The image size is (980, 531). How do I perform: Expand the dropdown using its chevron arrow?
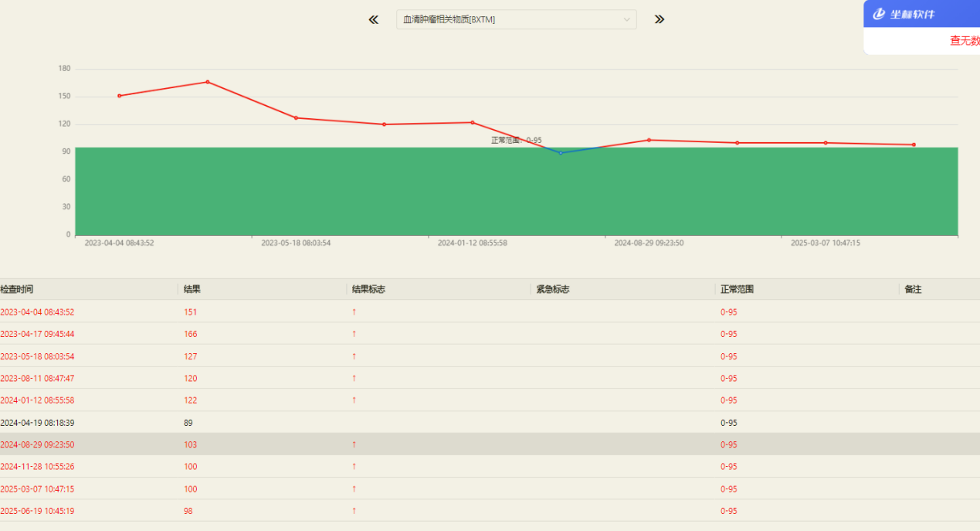point(627,19)
